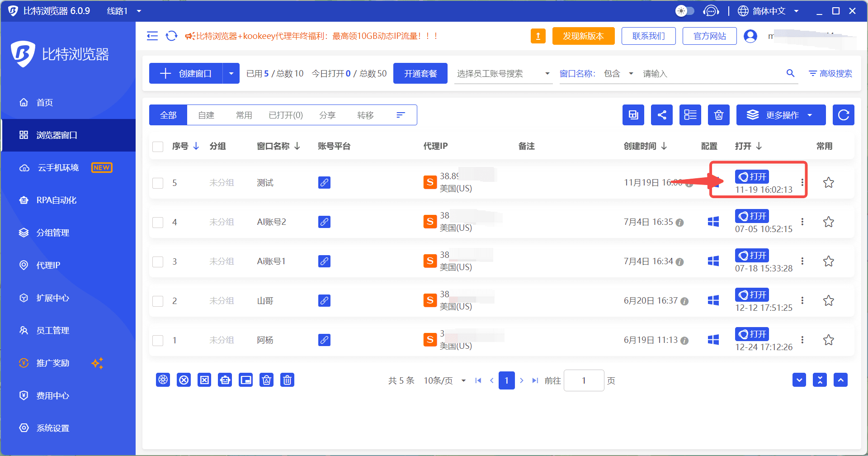Expand the 更多操作 dropdown
This screenshot has width=868, height=456.
tap(781, 115)
